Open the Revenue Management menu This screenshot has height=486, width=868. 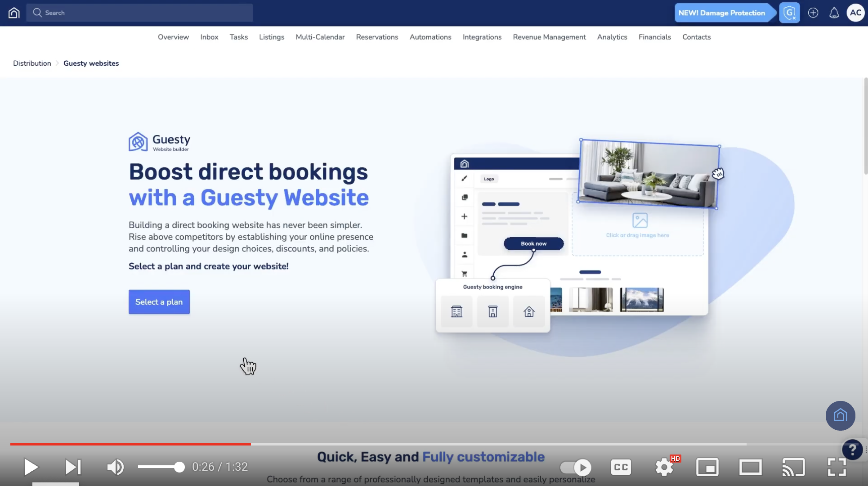[549, 37]
